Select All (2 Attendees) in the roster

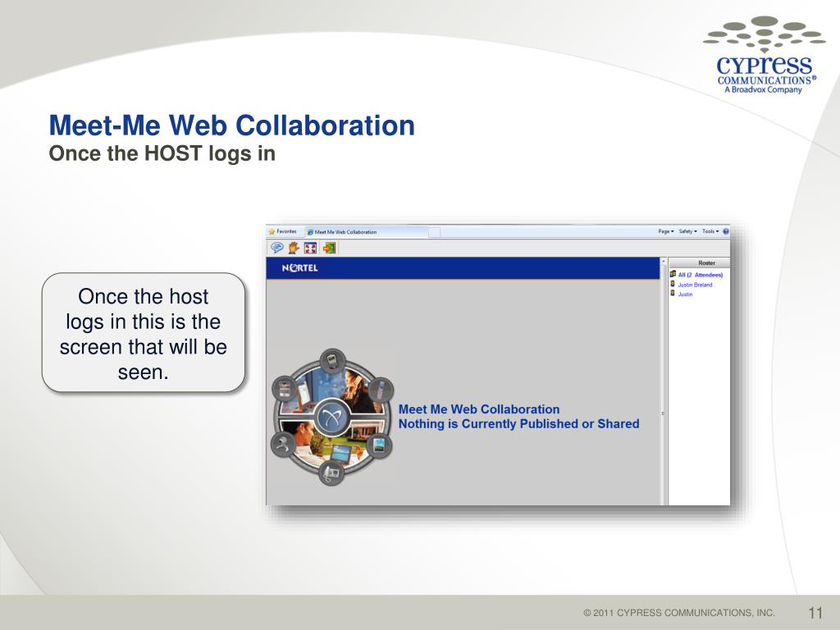click(701, 275)
